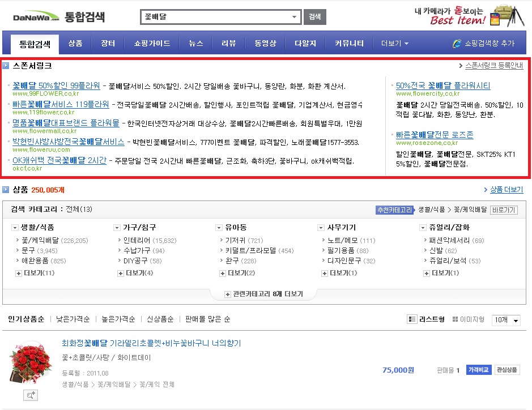
Task: Collapse the 가구/침구 category group
Action: pos(117,228)
